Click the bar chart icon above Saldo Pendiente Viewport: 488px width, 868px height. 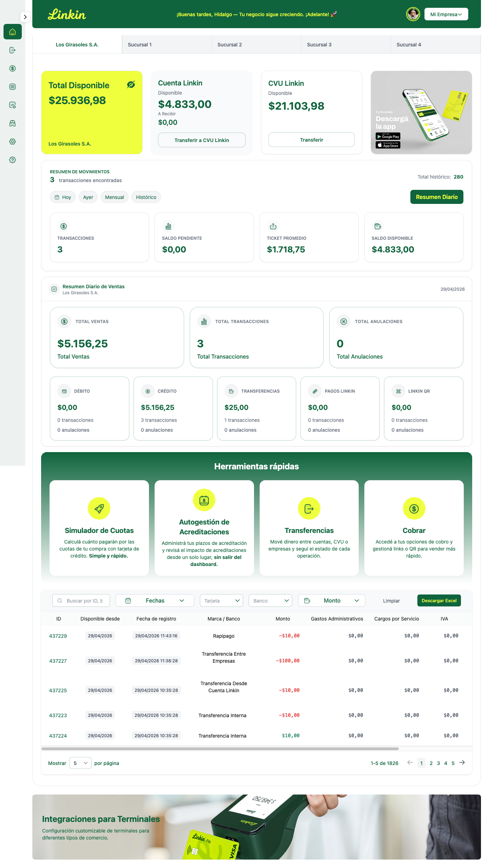168,226
